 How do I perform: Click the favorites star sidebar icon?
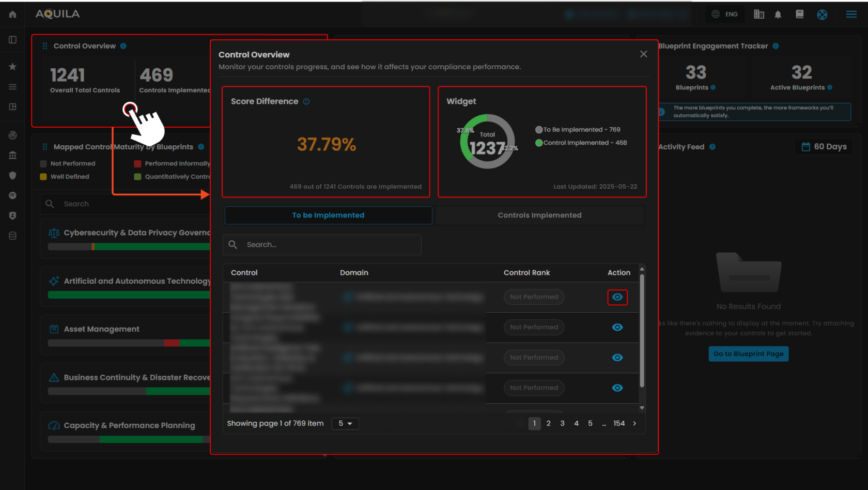pyautogui.click(x=12, y=67)
